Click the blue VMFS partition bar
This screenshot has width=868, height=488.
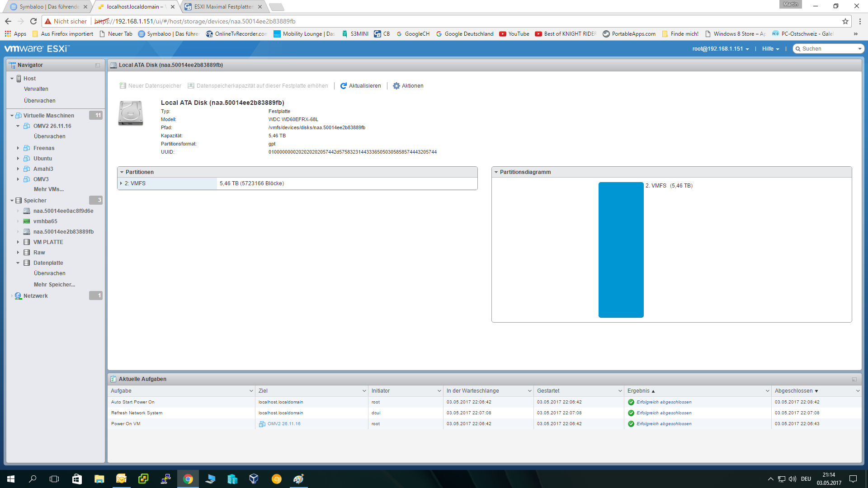[x=621, y=249]
